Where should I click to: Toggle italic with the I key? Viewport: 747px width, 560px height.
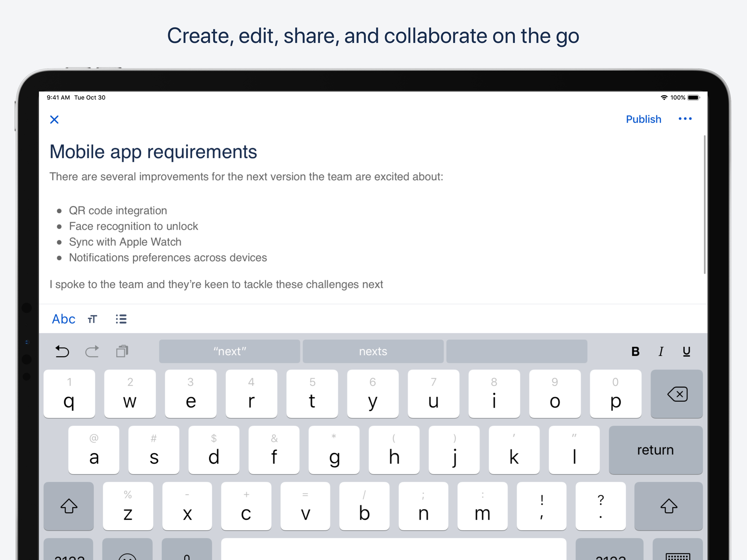[x=661, y=351]
